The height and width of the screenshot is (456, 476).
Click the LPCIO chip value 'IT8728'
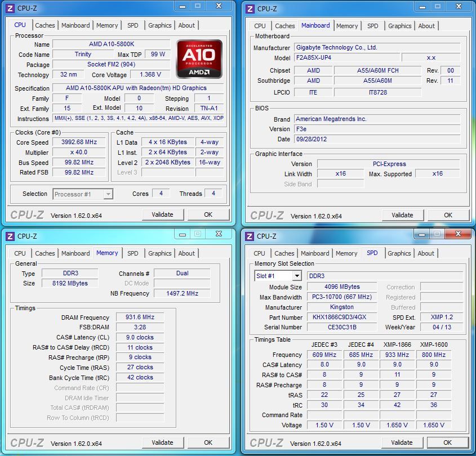coord(377,92)
